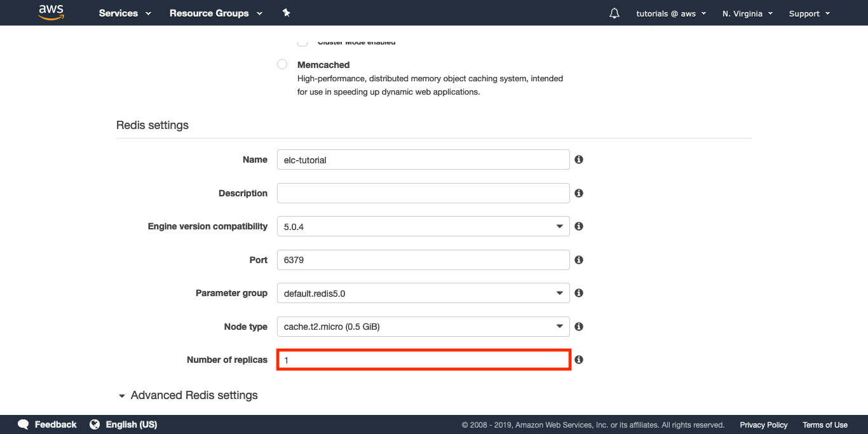Open the Parameter group dropdown

coord(423,293)
